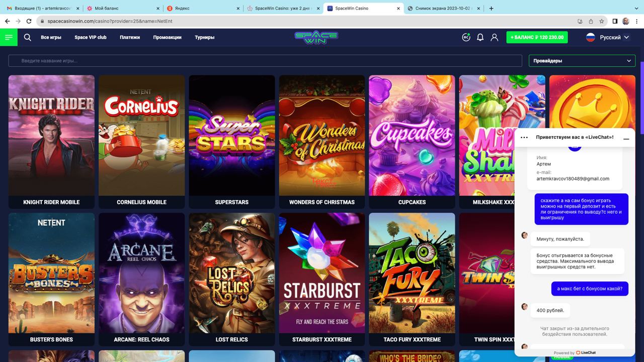This screenshot has width=644, height=362.
Task: Open Cornelius Mobile game
Action: click(141, 142)
